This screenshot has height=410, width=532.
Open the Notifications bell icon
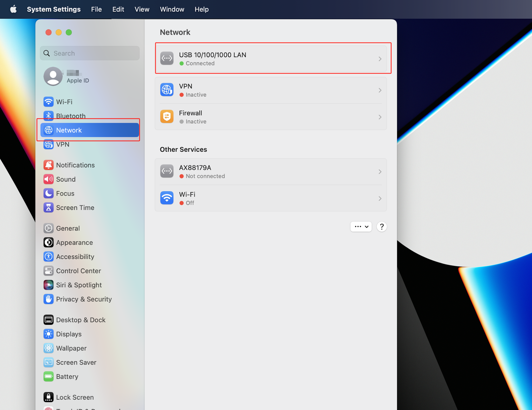(49, 165)
